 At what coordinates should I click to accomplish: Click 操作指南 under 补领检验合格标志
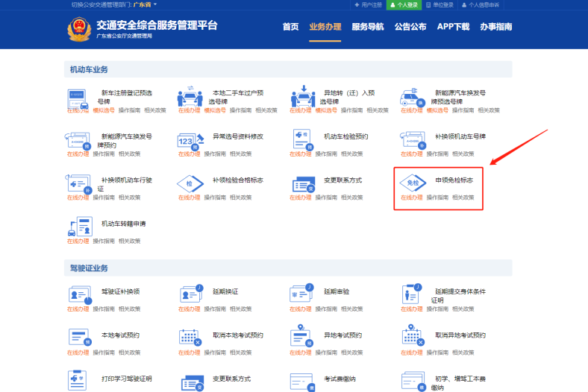click(x=215, y=197)
